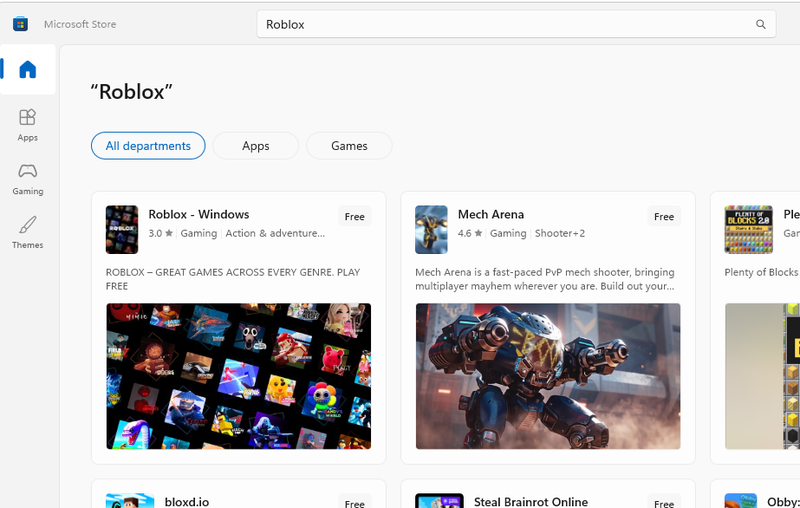Click the Roblox description text
Image resolution: width=800 pixels, height=508 pixels.
coord(233,279)
